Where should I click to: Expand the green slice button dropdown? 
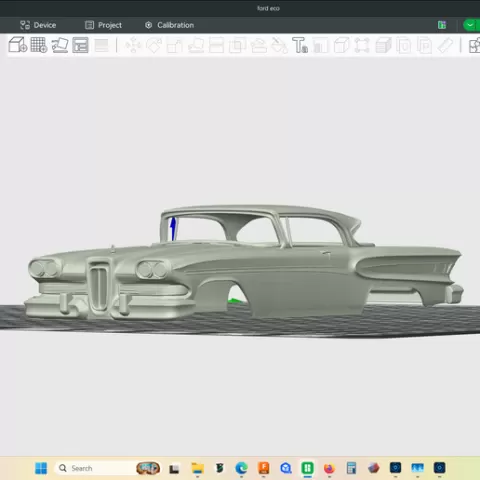click(x=470, y=25)
